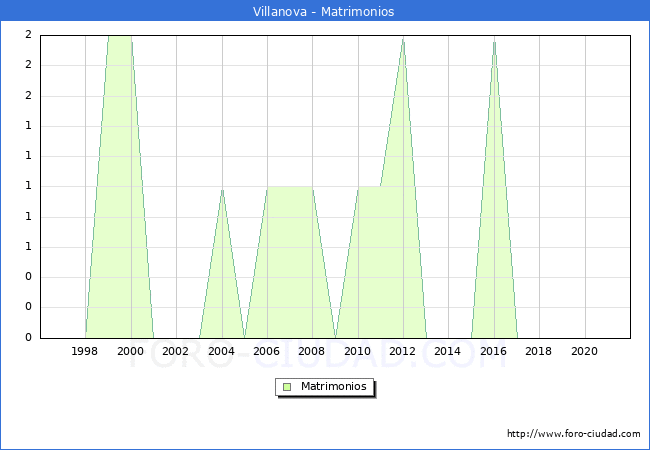Select the 2006 x-axis label
Viewport: 650px width, 450px height.
point(266,351)
